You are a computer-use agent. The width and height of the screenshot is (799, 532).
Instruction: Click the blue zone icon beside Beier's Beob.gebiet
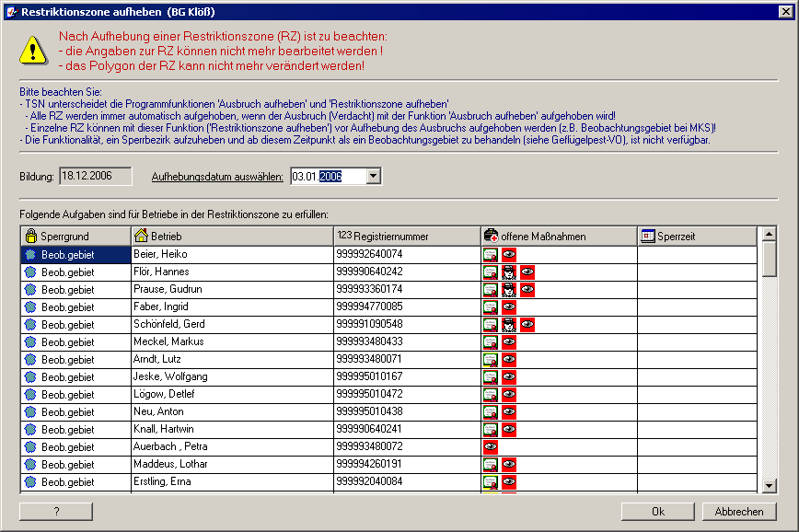30,254
